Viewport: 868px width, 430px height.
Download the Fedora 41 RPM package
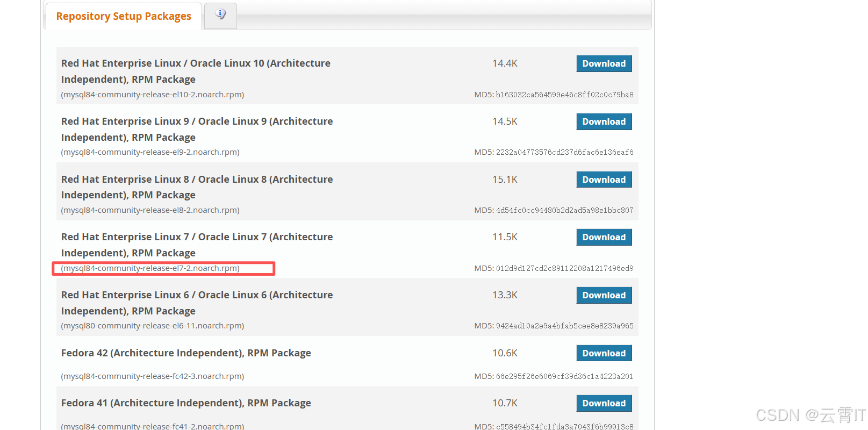tap(604, 403)
